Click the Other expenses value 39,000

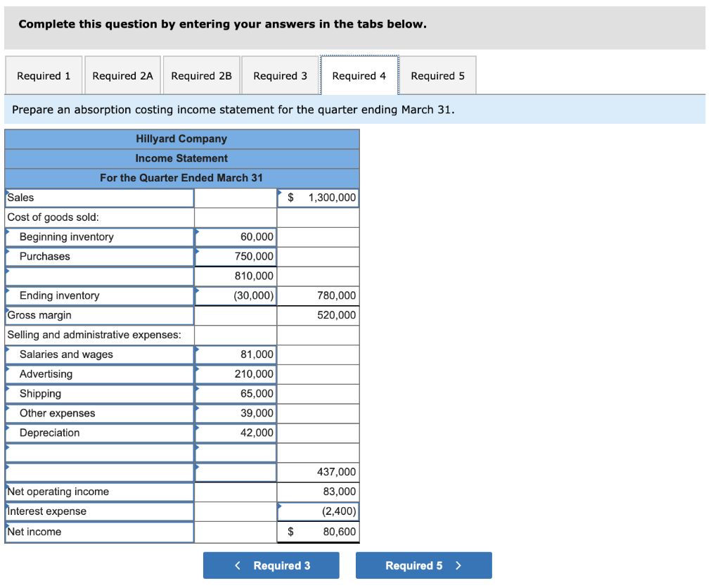[236, 413]
